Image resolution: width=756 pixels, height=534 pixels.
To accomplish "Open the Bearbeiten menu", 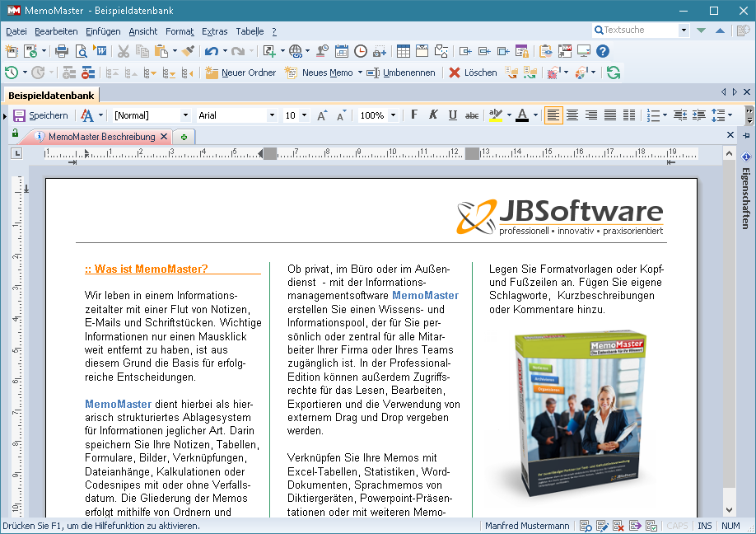I will [x=56, y=31].
